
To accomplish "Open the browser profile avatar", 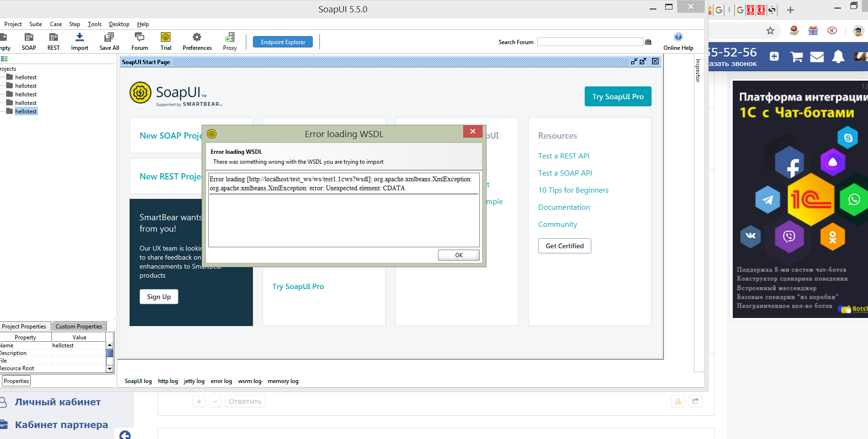I will 858,31.
